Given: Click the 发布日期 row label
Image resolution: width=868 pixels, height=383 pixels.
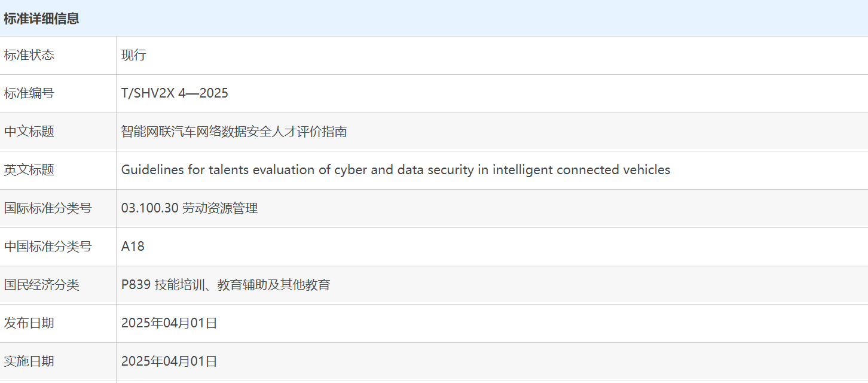Looking at the screenshot, I should [x=29, y=323].
